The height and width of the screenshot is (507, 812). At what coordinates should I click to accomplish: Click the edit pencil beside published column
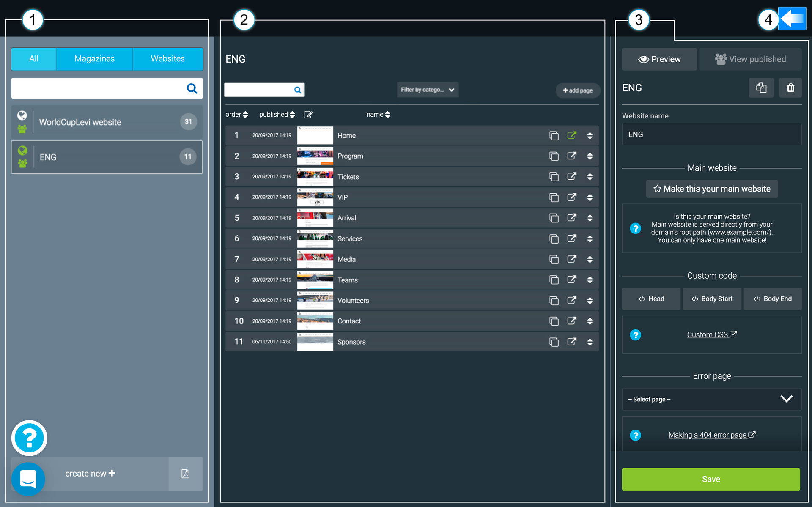click(x=308, y=114)
